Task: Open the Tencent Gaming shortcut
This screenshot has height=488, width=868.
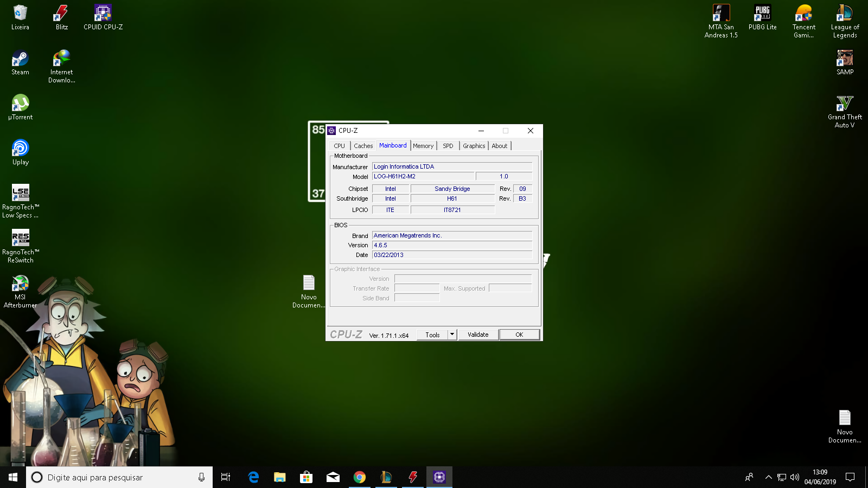Action: point(803,21)
